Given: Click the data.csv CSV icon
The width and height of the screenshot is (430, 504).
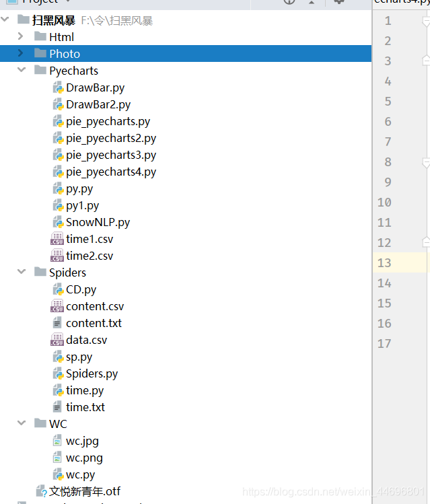Looking at the screenshot, I should click(x=57, y=340).
